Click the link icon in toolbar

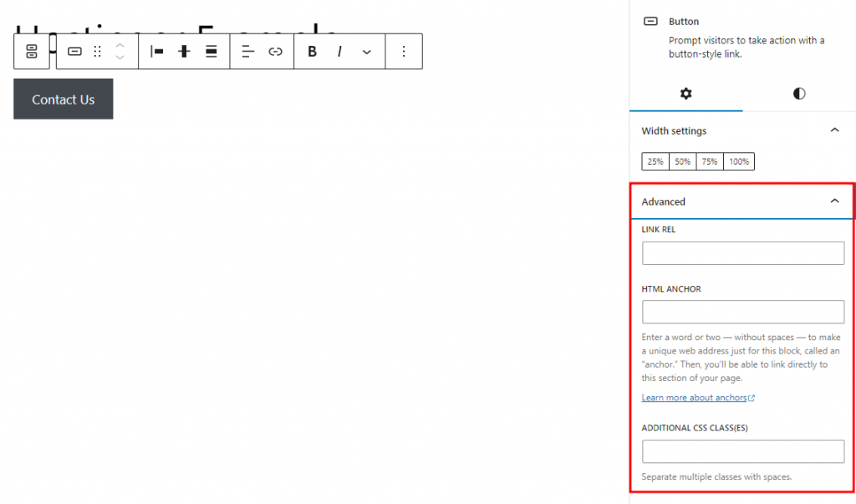275,51
